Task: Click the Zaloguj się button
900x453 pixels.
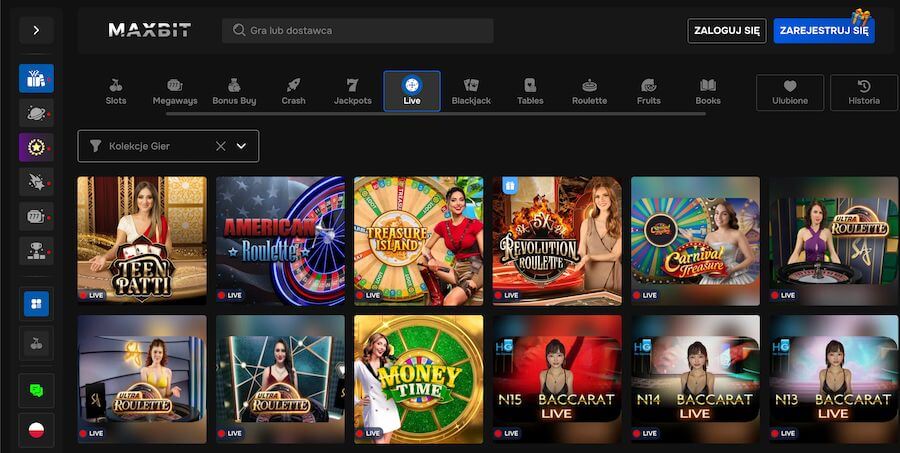Action: click(x=726, y=30)
